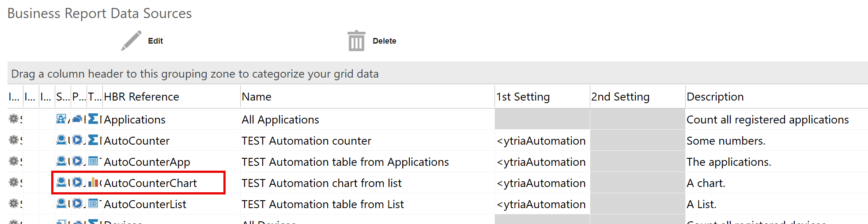This screenshot has height=224, width=868.
Task: Click the automation play icon in AutoCounterChart row
Action: pyautogui.click(x=77, y=183)
